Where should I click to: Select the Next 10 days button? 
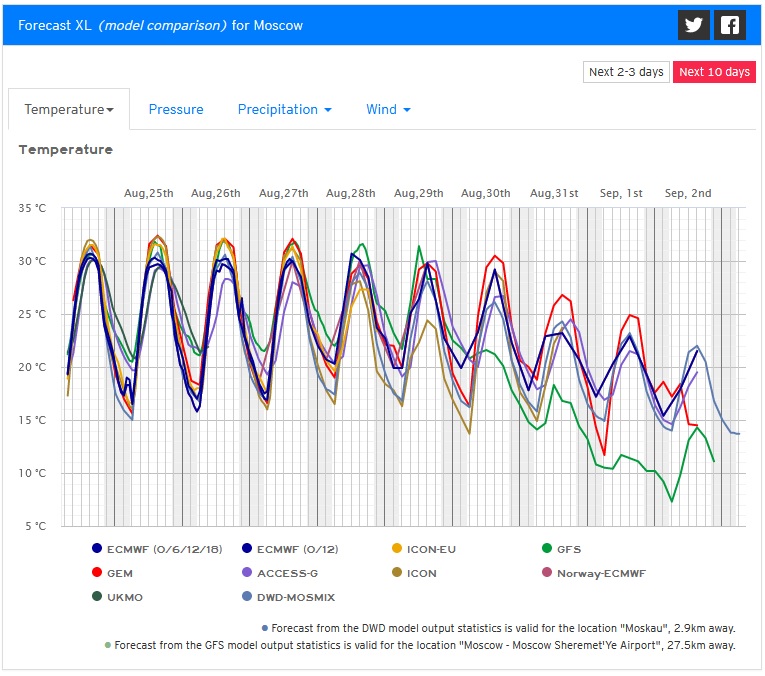[714, 72]
